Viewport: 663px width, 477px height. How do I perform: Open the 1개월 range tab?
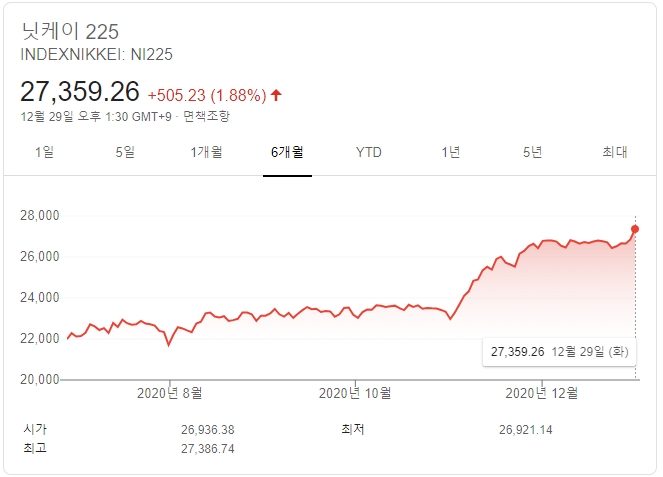click(x=206, y=152)
